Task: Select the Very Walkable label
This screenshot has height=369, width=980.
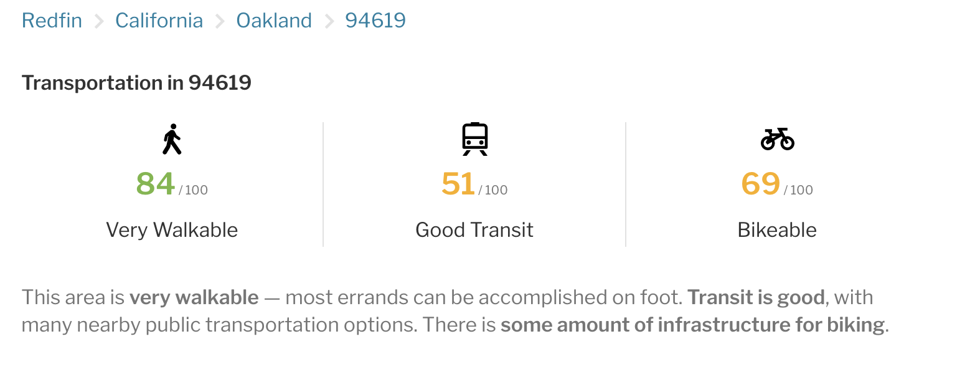Action: (172, 230)
